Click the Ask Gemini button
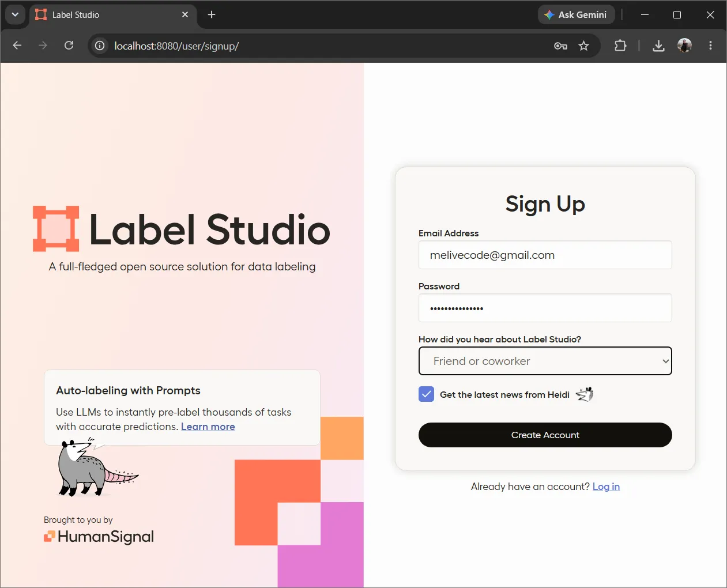The height and width of the screenshot is (588, 727). point(577,14)
